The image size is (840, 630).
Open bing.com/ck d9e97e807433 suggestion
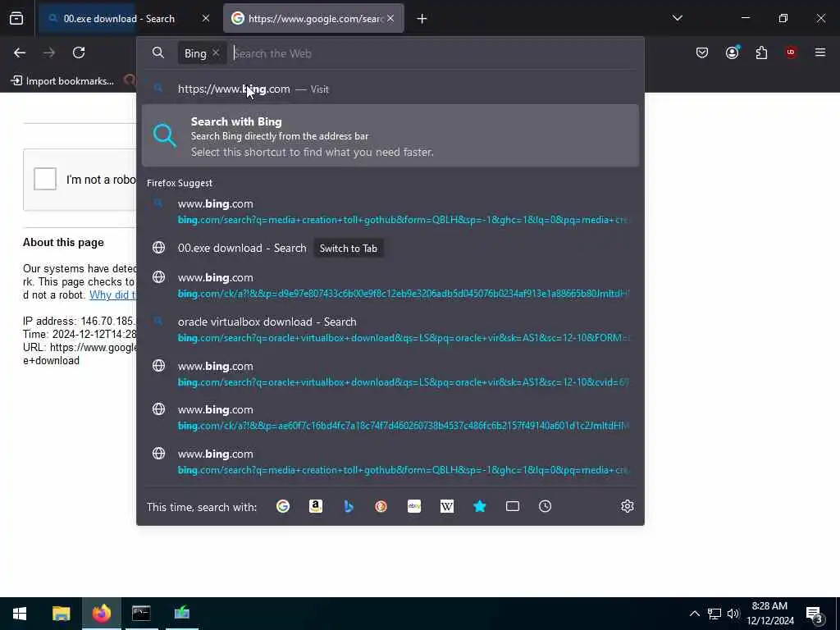coord(390,285)
